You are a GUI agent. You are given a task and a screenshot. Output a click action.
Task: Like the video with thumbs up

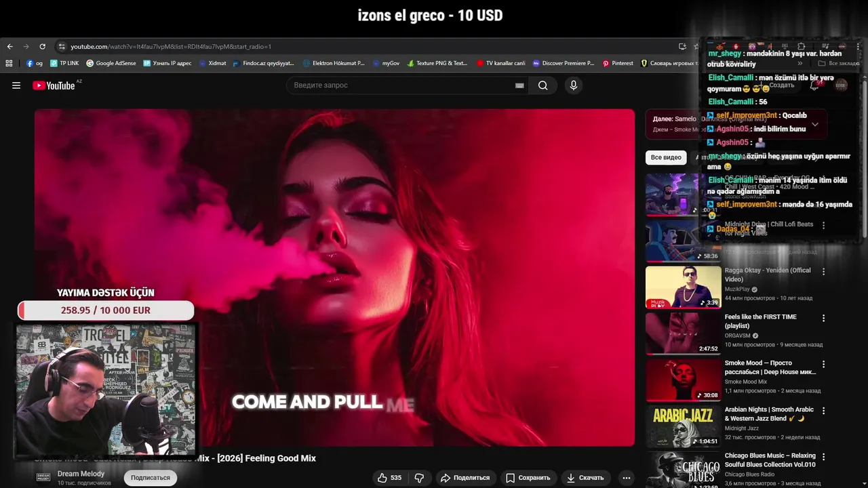[389, 478]
